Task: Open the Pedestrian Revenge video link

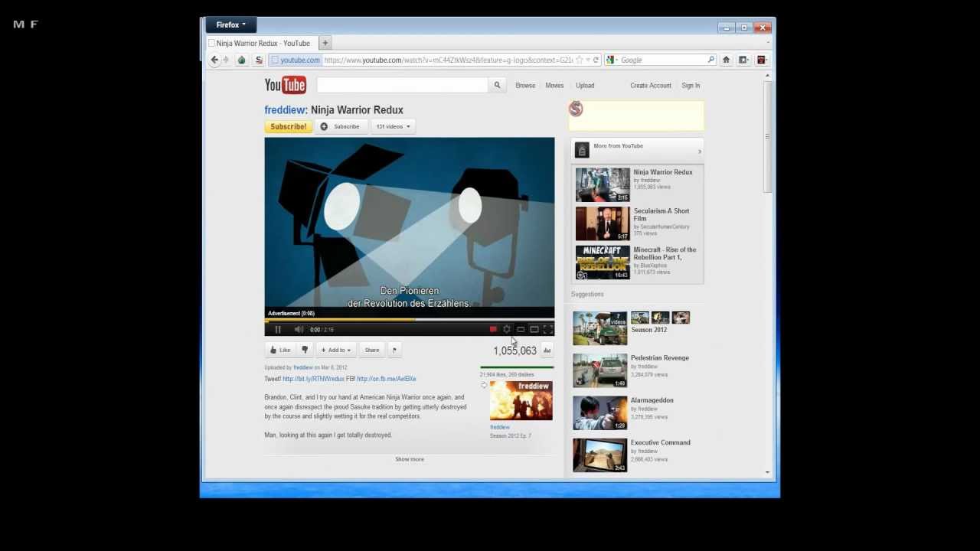Action: [660, 358]
